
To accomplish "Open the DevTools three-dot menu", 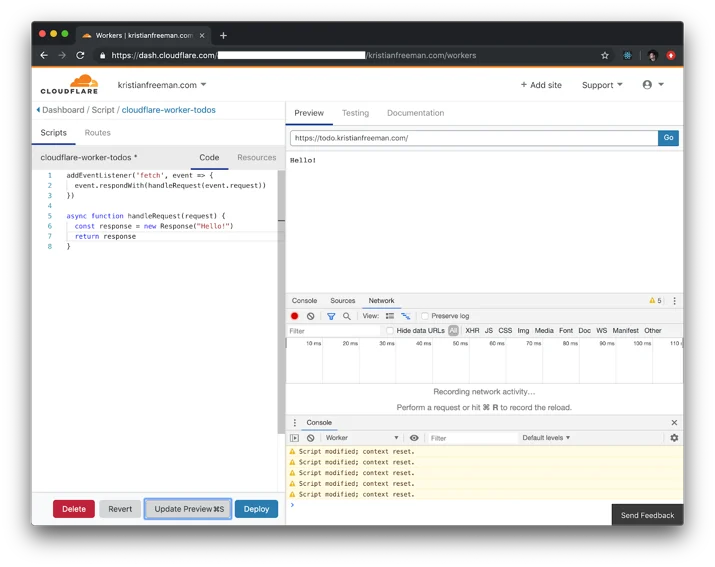I will point(674,301).
